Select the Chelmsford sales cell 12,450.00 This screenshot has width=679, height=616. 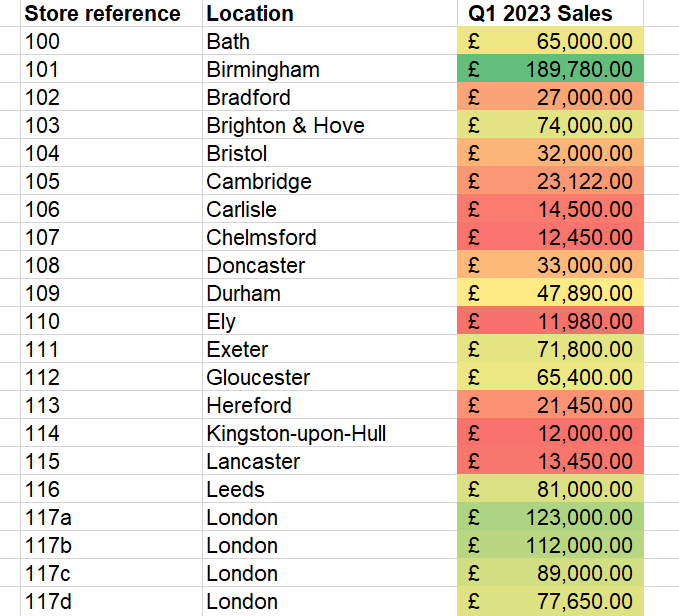(550, 238)
